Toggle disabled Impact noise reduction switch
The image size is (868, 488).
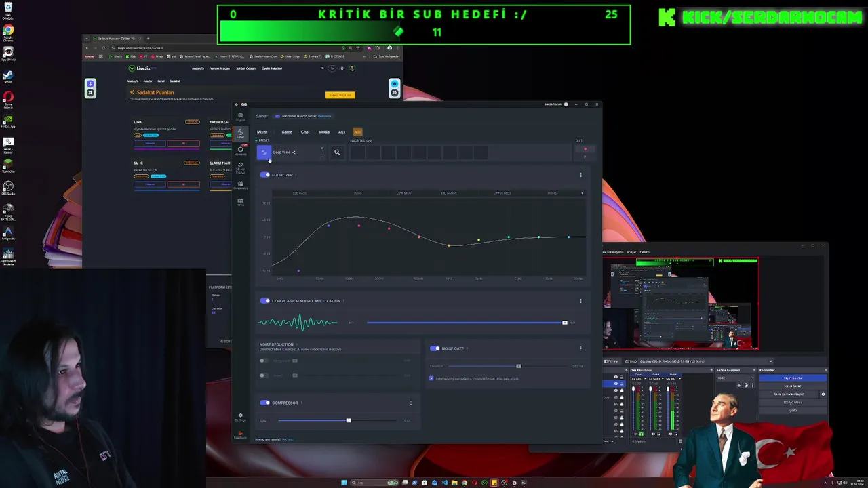click(264, 375)
